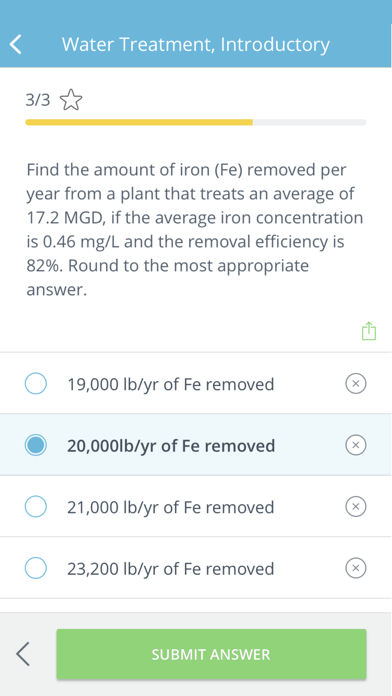This screenshot has height=696, width=392.
Task: Select the 19,000 lb/yr radio button
Action: [x=36, y=384]
